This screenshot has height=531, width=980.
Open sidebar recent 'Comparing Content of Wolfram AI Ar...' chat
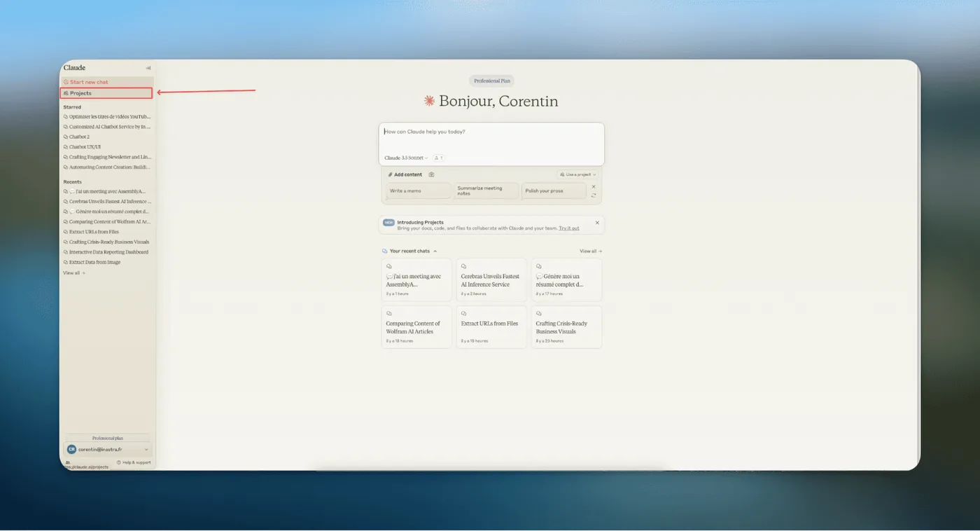pyautogui.click(x=106, y=221)
